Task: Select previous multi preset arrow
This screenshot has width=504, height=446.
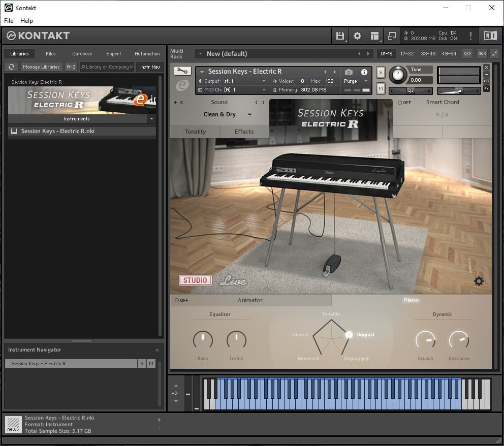Action: [x=359, y=54]
